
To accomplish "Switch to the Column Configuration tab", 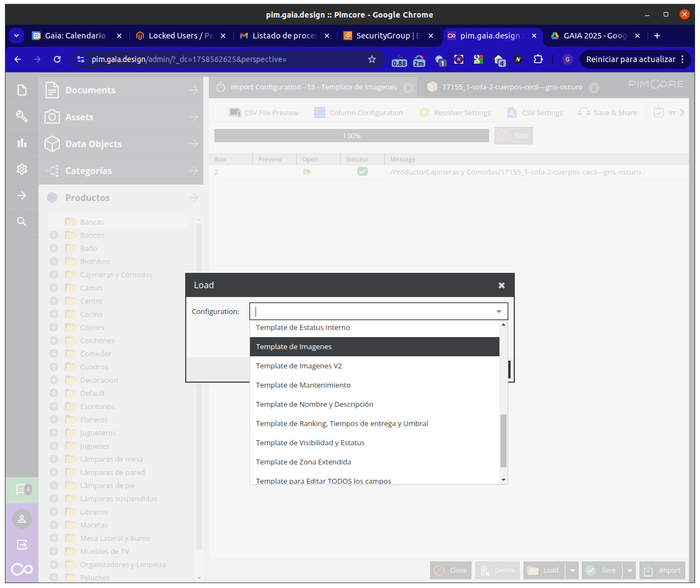I will pyautogui.click(x=359, y=113).
